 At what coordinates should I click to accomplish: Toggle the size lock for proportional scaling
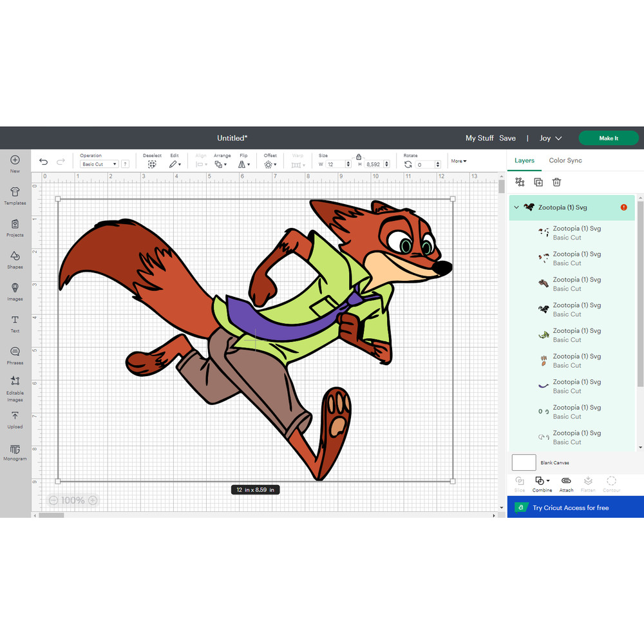pyautogui.click(x=359, y=157)
